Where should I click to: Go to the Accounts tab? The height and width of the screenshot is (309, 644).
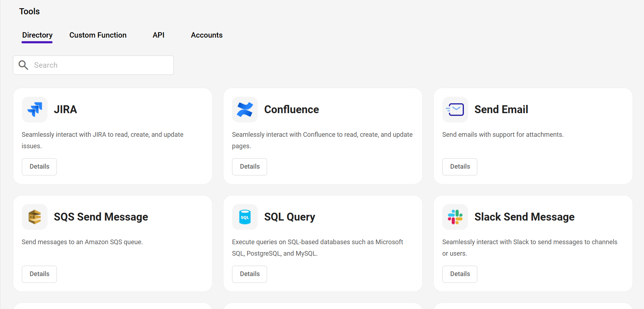coord(207,35)
